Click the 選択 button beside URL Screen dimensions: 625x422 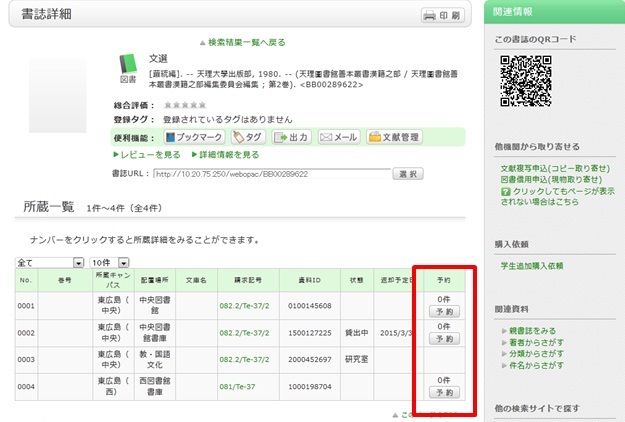pyautogui.click(x=407, y=174)
